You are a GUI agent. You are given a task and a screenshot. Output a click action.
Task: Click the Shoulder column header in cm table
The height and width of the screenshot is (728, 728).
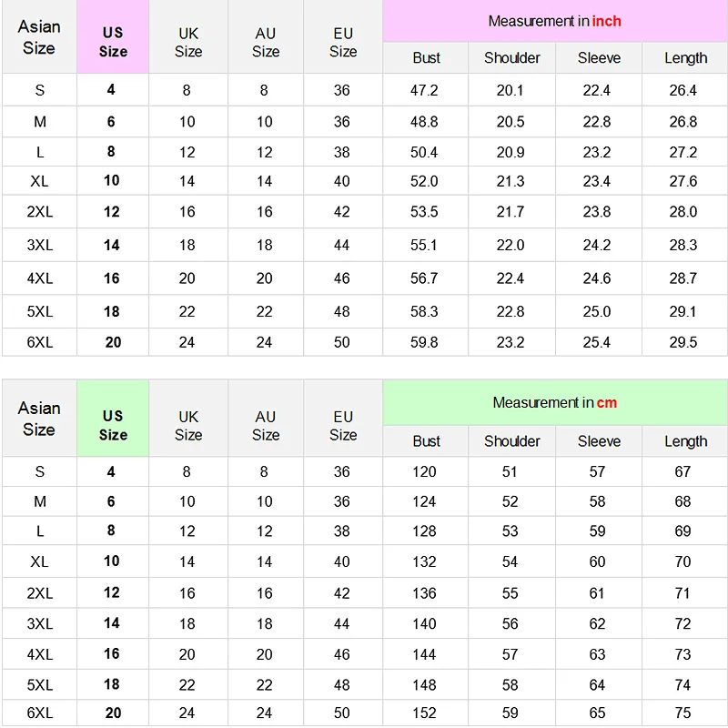(x=511, y=441)
